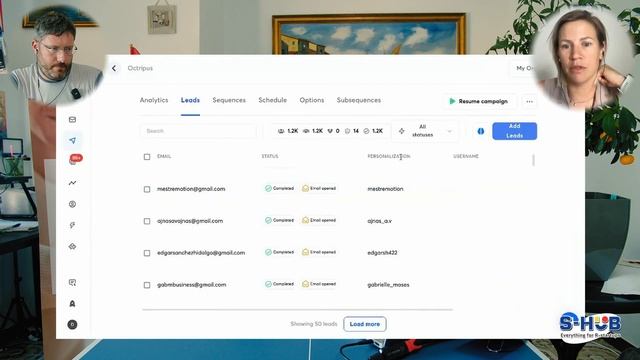
Task: Click Completed badge for edgarsanchezhidalgo@gmail.com
Action: pyautogui.click(x=280, y=252)
